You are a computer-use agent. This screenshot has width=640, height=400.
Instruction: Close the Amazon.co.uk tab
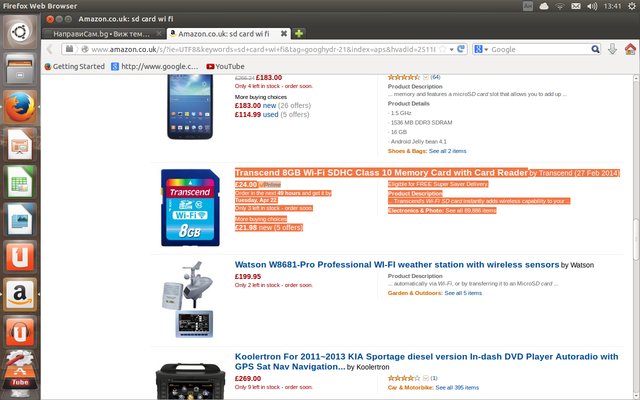point(284,33)
